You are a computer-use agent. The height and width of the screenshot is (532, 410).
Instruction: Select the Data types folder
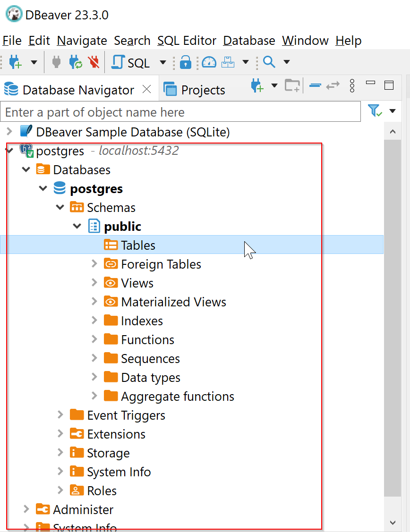click(151, 378)
